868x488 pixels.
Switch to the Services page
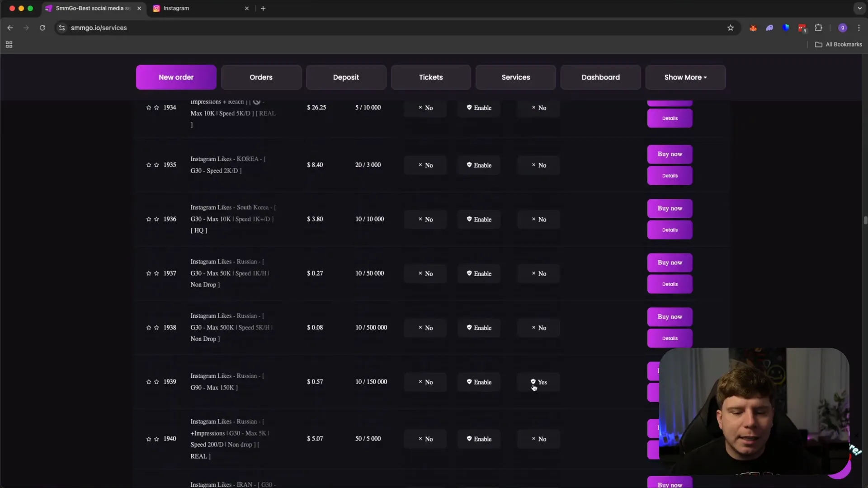tap(516, 77)
